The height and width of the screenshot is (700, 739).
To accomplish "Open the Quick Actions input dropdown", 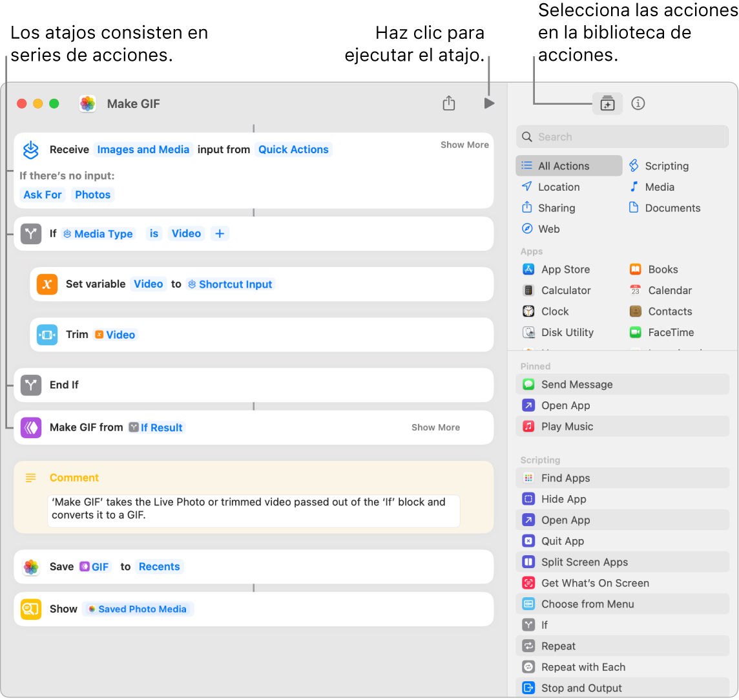I will (x=293, y=149).
